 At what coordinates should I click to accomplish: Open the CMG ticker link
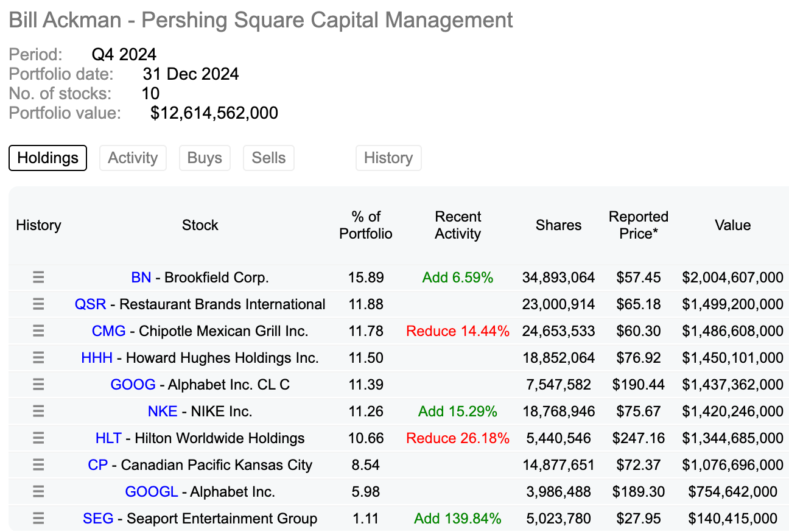point(109,331)
